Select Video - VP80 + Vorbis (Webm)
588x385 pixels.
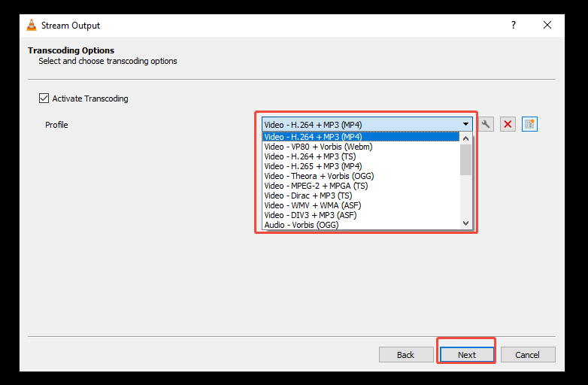point(361,147)
